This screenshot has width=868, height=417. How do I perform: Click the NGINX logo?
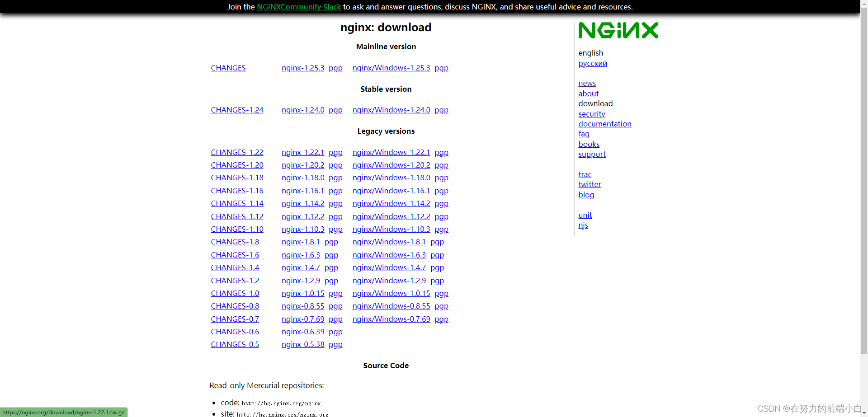point(618,30)
